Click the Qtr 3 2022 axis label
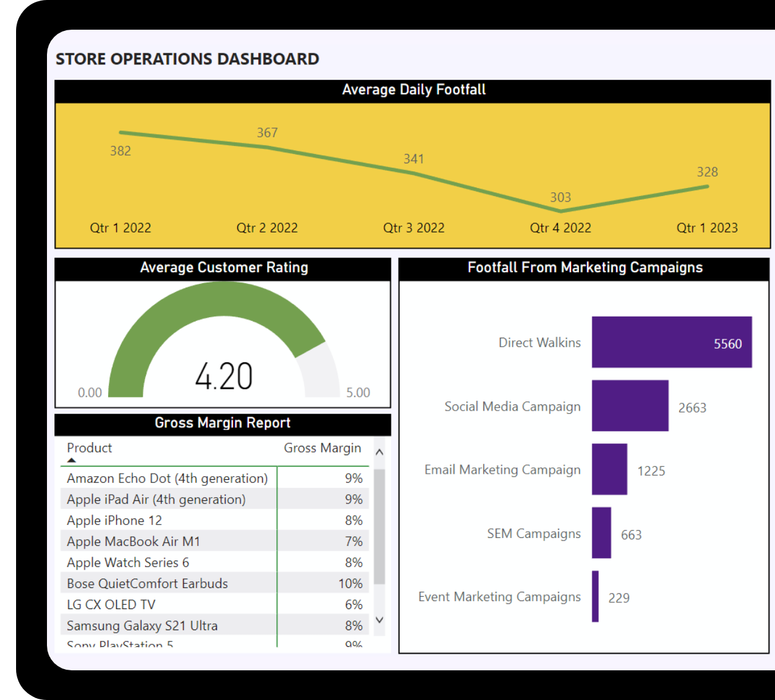Viewport: 775px width, 700px height. click(414, 228)
